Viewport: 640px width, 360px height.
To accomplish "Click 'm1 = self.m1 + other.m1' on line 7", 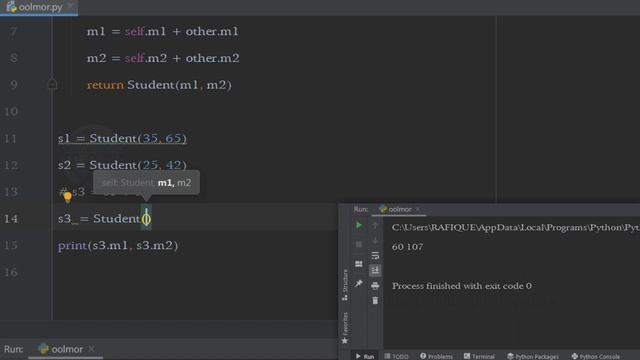I will tap(162, 31).
